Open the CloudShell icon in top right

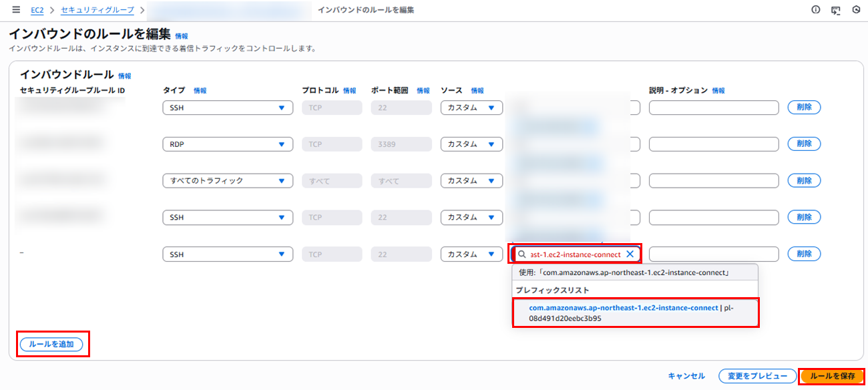tap(835, 10)
